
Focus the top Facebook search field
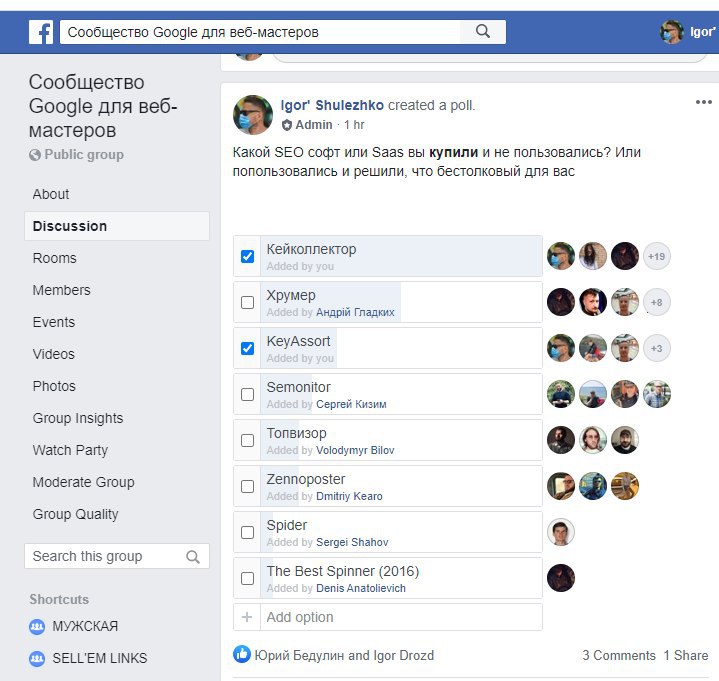click(260, 32)
